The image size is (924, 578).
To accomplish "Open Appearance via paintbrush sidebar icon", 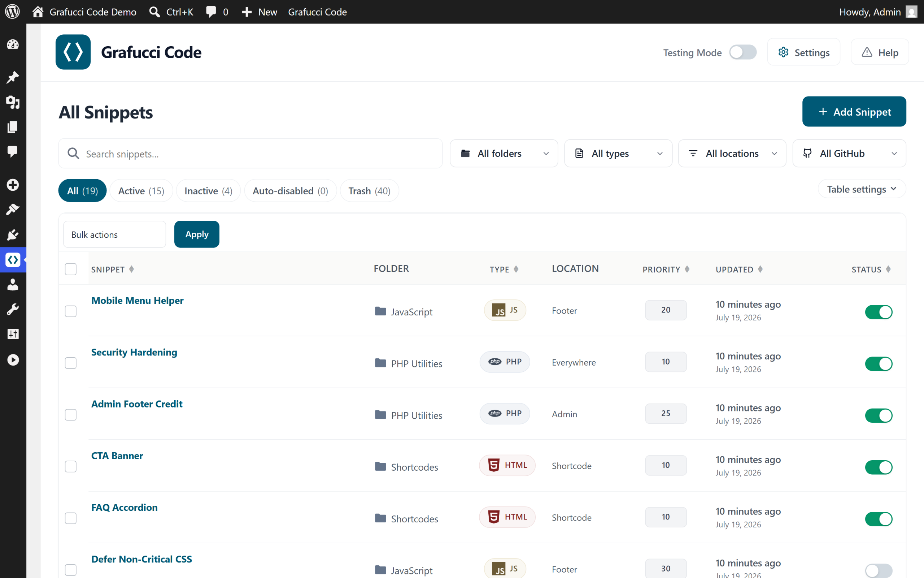I will click(x=13, y=210).
